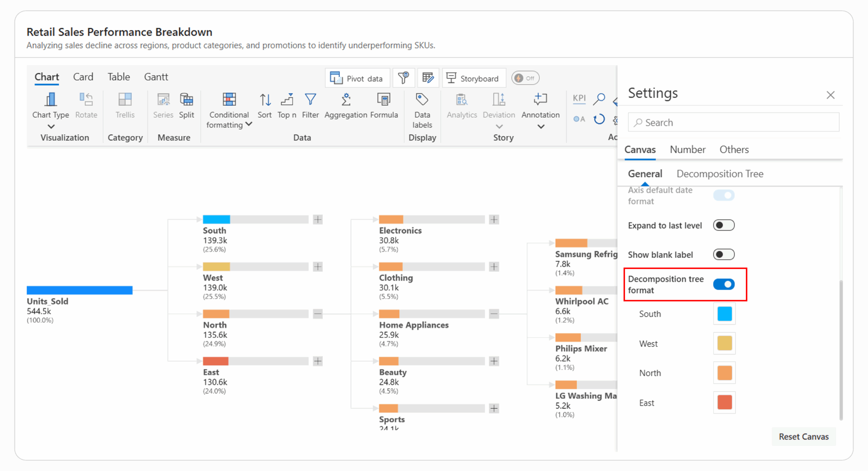Change the East region color swatch
Viewport: 868px width, 471px height.
click(x=724, y=403)
